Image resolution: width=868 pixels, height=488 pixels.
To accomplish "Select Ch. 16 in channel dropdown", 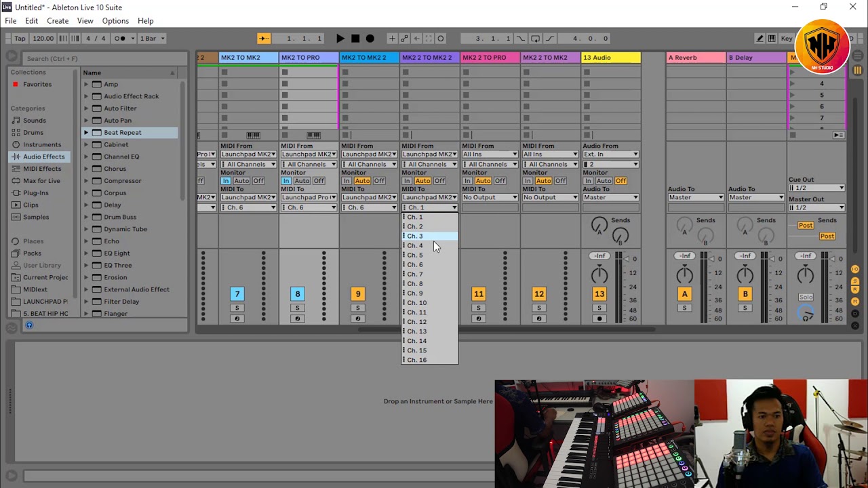I will tap(430, 360).
